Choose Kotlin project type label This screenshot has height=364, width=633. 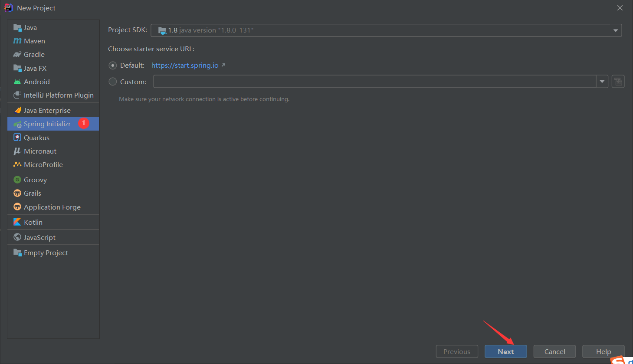click(x=33, y=222)
